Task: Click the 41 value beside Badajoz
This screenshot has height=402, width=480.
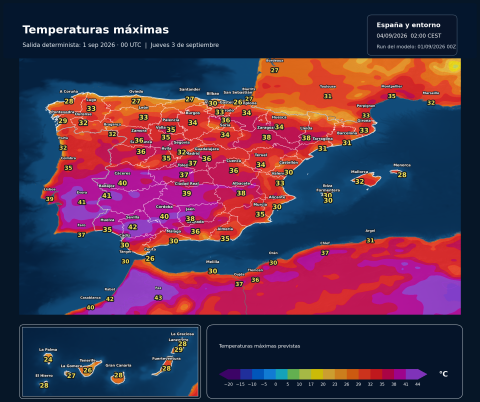Action: tap(107, 196)
